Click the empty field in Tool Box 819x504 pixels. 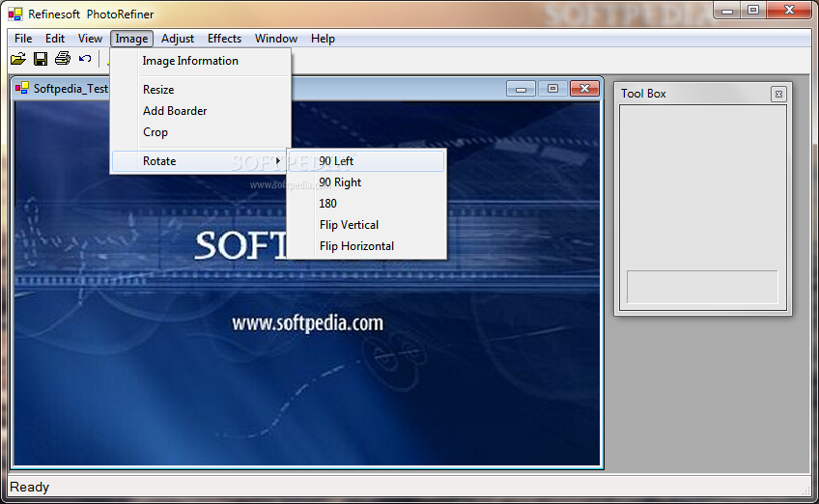pyautogui.click(x=702, y=287)
